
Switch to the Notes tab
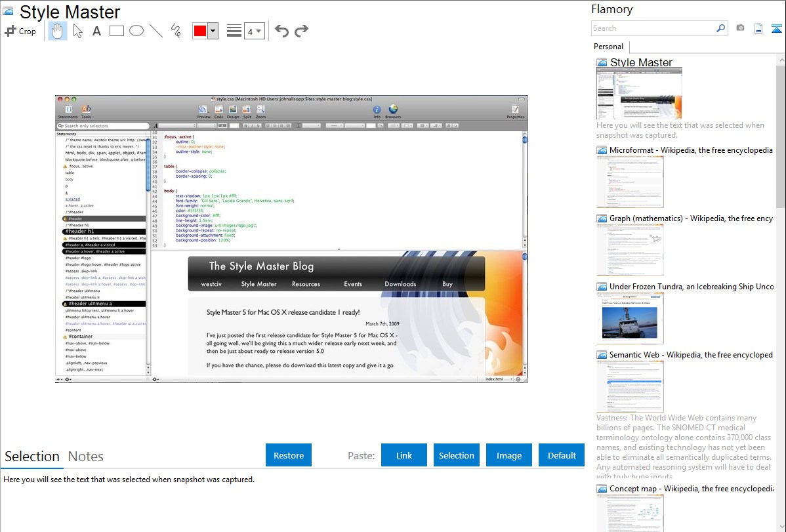tap(86, 457)
